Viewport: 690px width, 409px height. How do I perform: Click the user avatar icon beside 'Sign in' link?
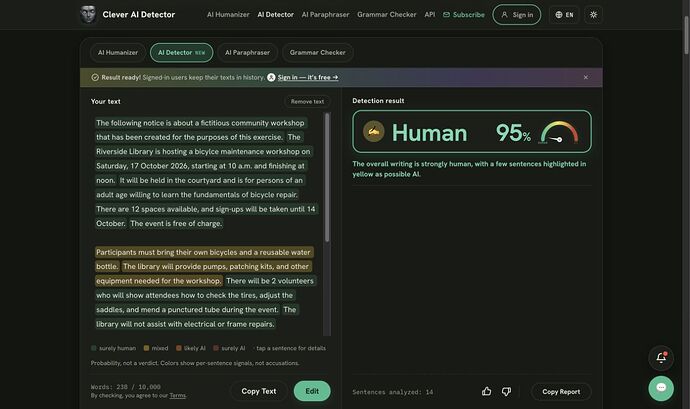tap(271, 77)
